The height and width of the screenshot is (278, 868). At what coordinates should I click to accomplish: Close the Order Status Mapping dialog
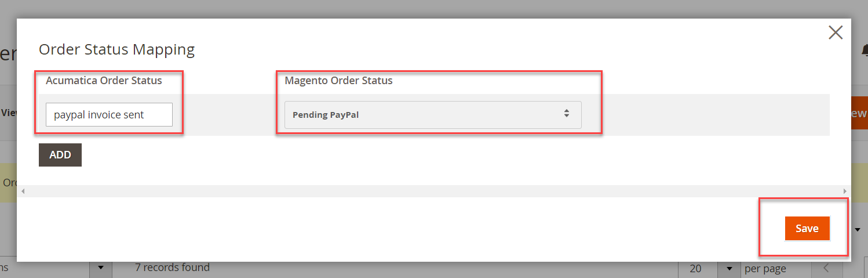pos(835,33)
